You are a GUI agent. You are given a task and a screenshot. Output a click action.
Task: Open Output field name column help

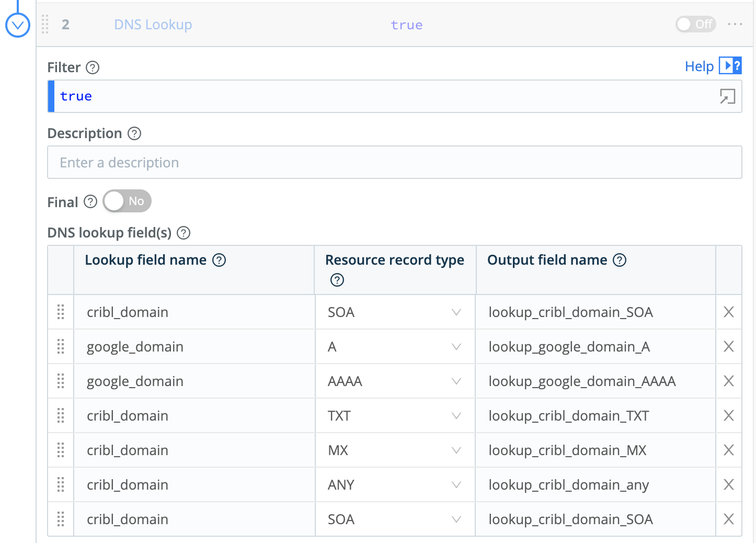pos(620,259)
